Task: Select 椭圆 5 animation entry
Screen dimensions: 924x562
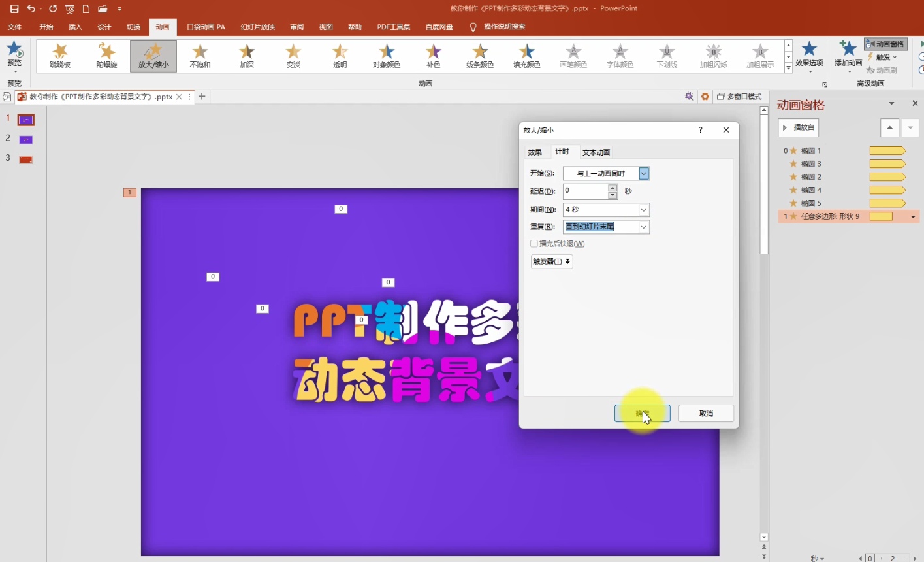Action: (x=848, y=203)
